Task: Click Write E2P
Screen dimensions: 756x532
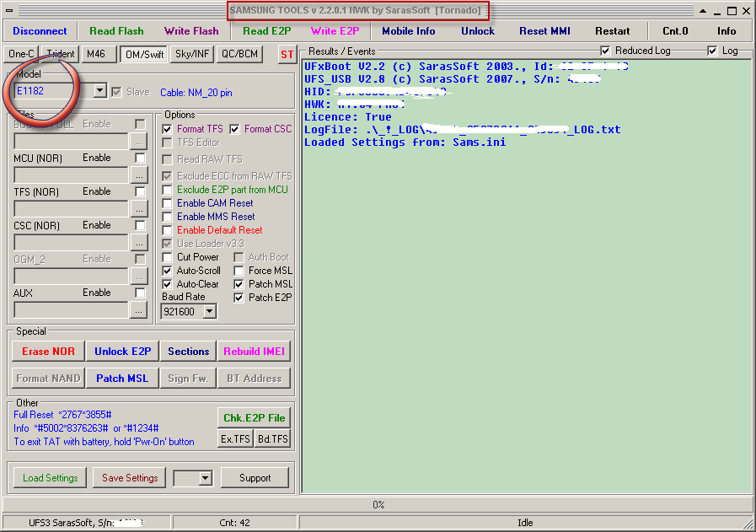Action: (x=335, y=31)
